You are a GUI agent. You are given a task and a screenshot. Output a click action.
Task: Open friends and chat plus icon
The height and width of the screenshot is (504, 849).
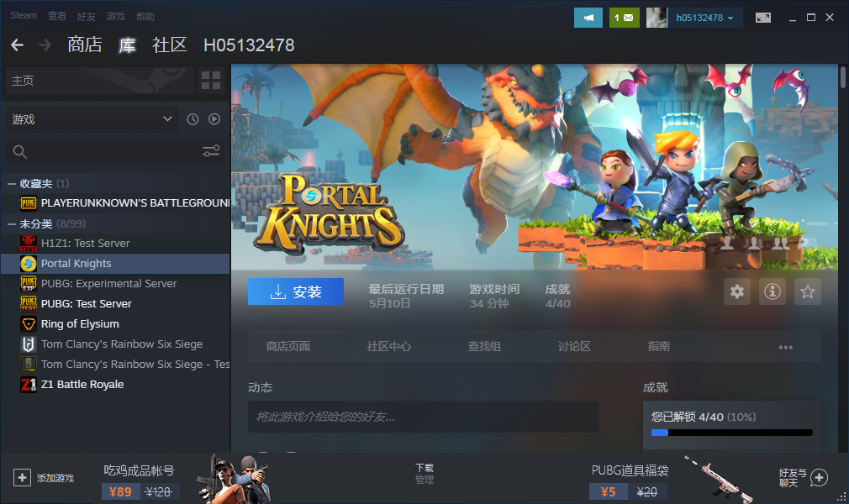[x=819, y=477]
